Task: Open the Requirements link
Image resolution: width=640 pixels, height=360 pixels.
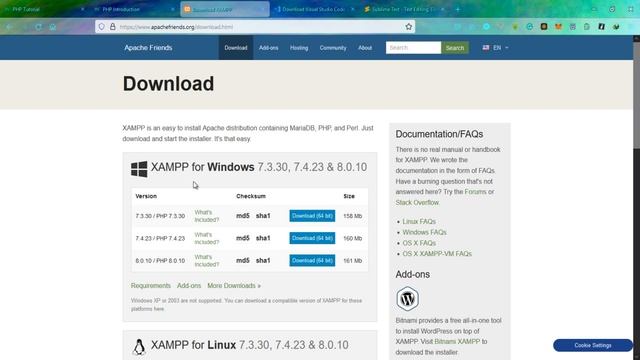Action: coord(151,286)
